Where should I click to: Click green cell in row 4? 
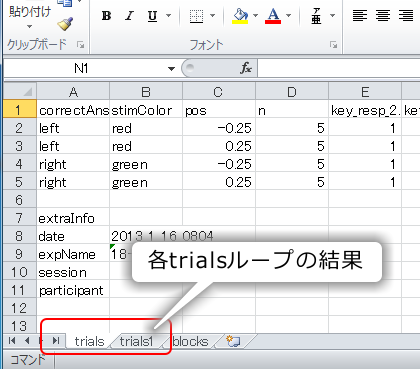coord(146,164)
